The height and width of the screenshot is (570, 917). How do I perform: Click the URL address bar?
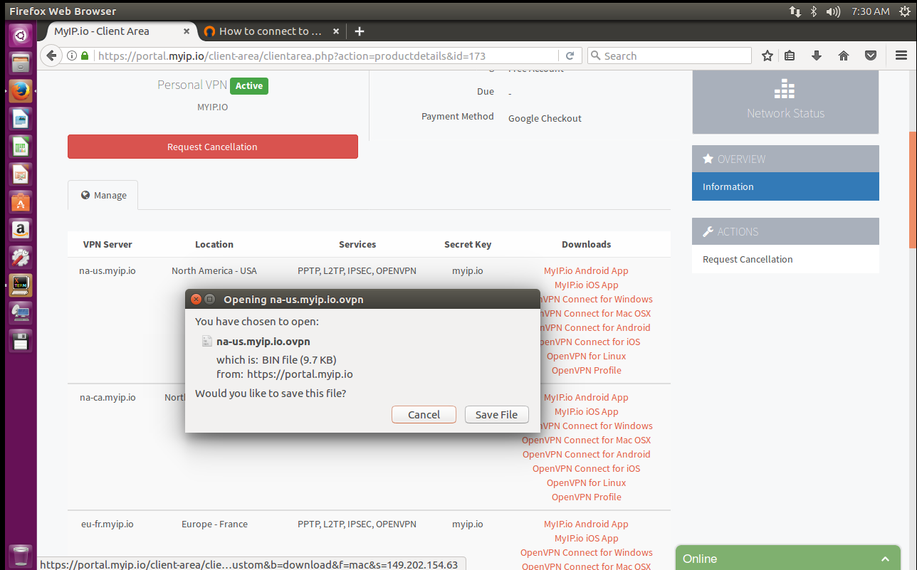[325, 56]
